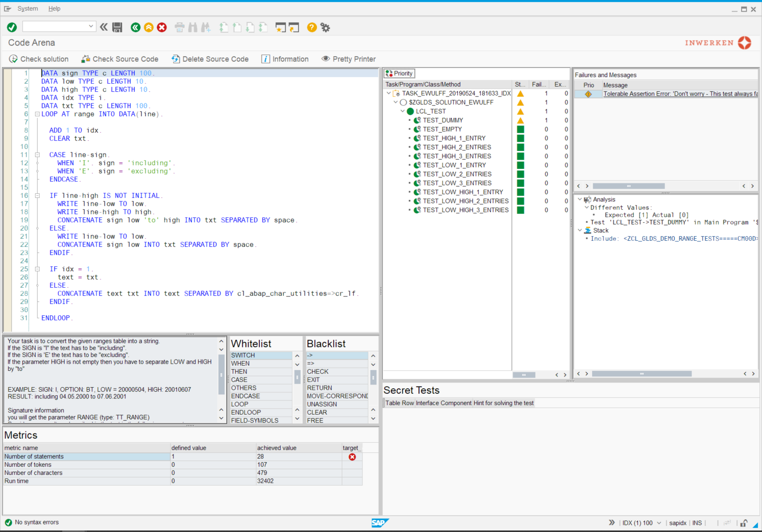This screenshot has width=762, height=532.
Task: Open the System menu
Action: pyautogui.click(x=28, y=8)
